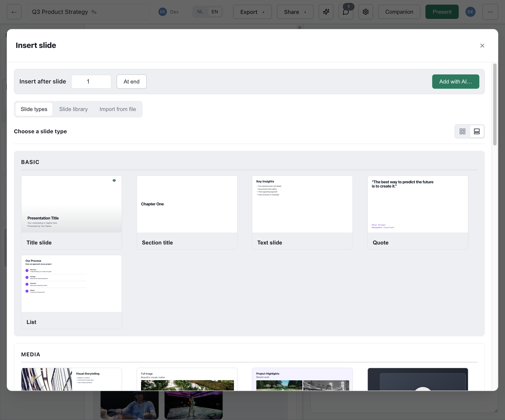The image size is (505, 420).
Task: Open the settings gear icon
Action: [365, 12]
